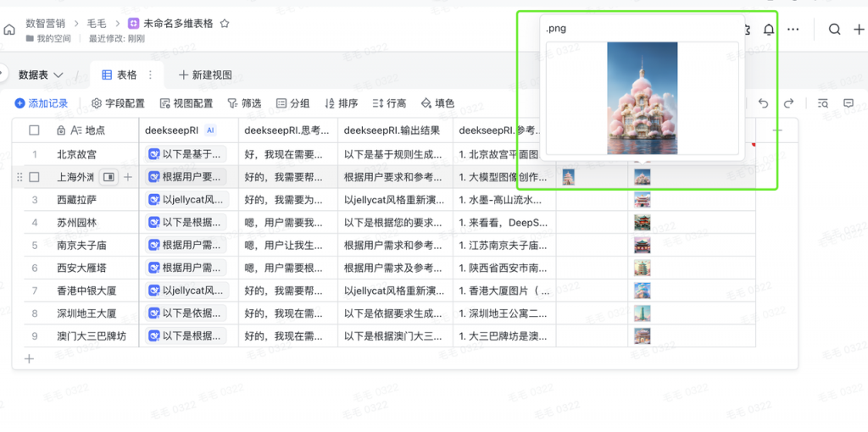The height and width of the screenshot is (432, 868).
Task: Redo the last action
Action: (x=788, y=102)
